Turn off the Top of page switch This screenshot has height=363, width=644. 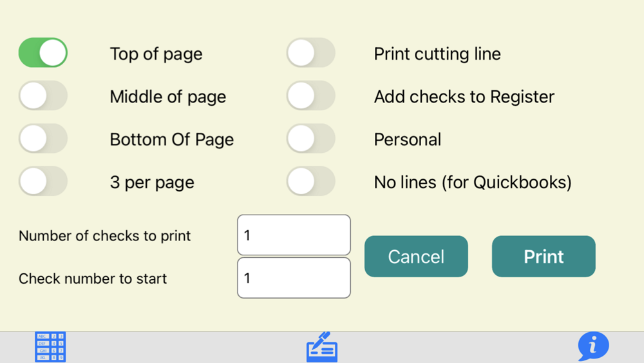coord(43,53)
